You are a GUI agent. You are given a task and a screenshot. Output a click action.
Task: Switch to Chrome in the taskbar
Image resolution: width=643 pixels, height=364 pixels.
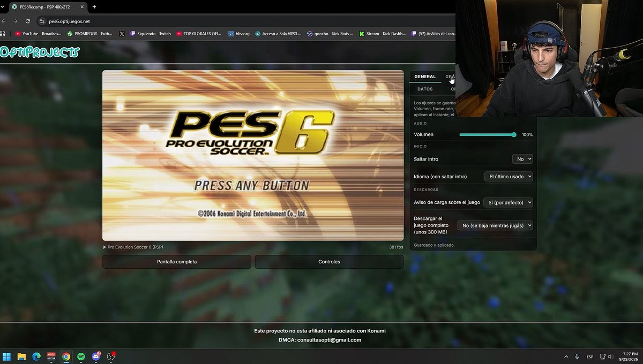pos(66,357)
